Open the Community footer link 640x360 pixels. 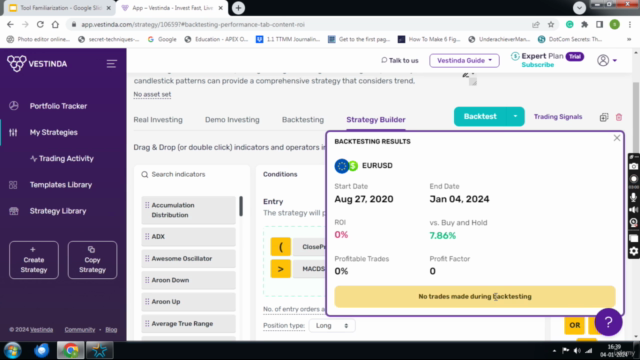(x=80, y=329)
